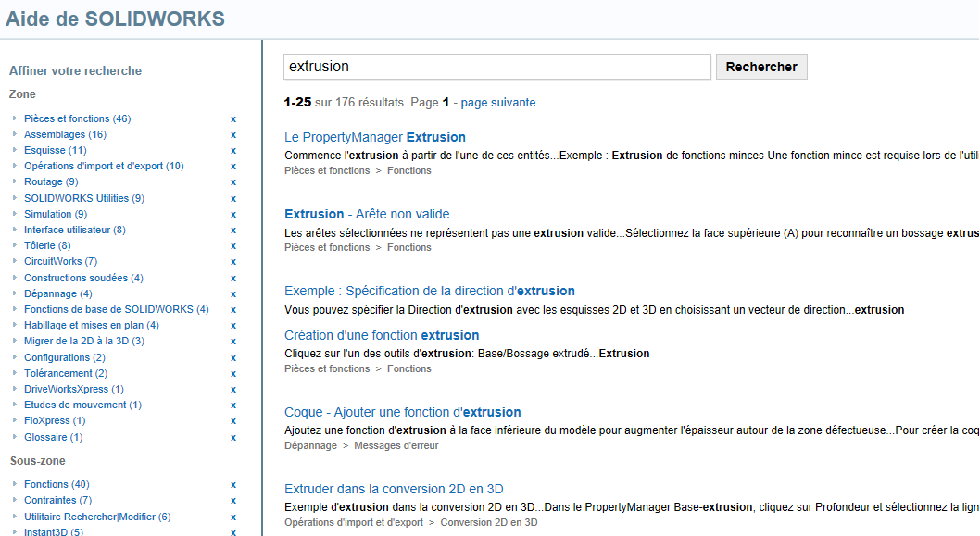
Task: Filter by Etudes de mouvement (1)
Action: click(x=83, y=405)
